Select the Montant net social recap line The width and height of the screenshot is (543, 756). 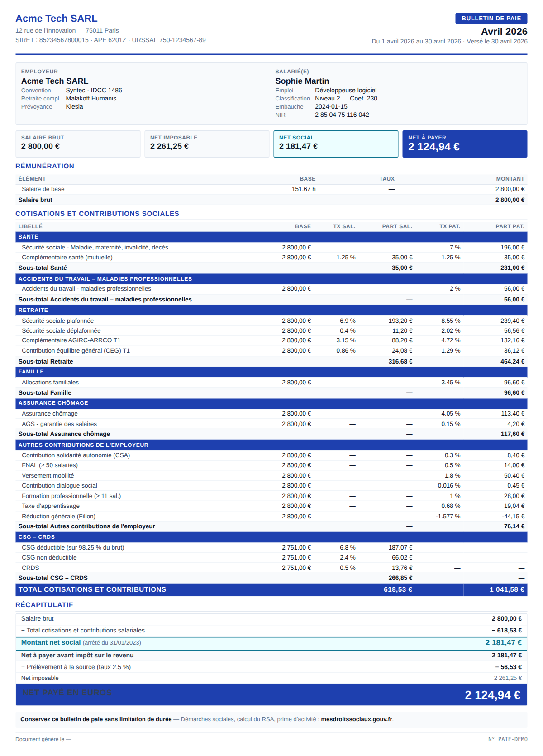(x=271, y=643)
